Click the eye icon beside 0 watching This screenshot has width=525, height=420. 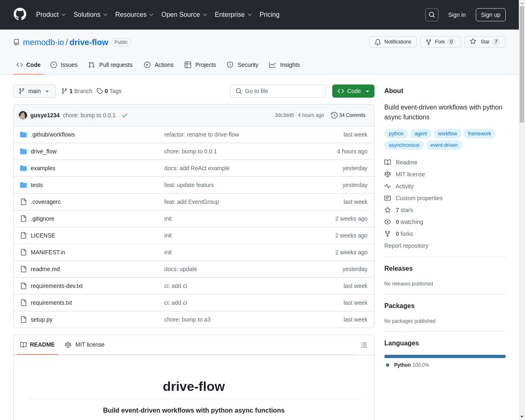(x=388, y=222)
